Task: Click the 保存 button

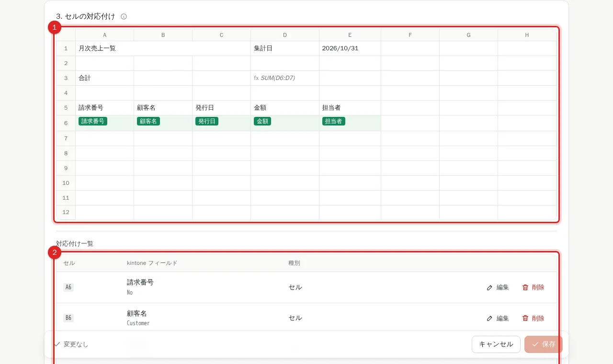Action: [544, 344]
